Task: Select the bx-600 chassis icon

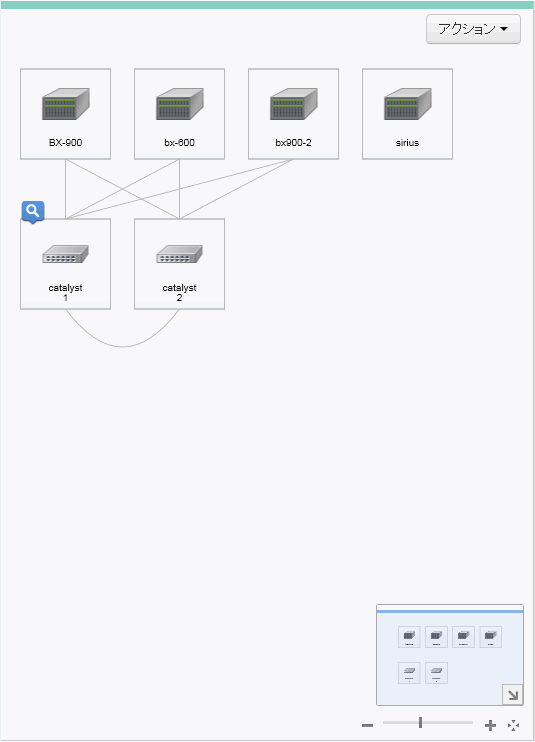Action: pyautogui.click(x=180, y=104)
